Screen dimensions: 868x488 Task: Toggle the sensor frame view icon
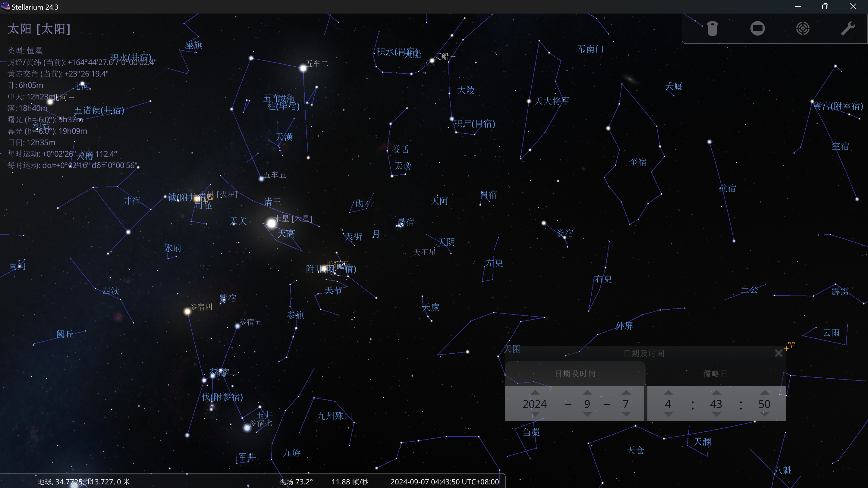757,28
